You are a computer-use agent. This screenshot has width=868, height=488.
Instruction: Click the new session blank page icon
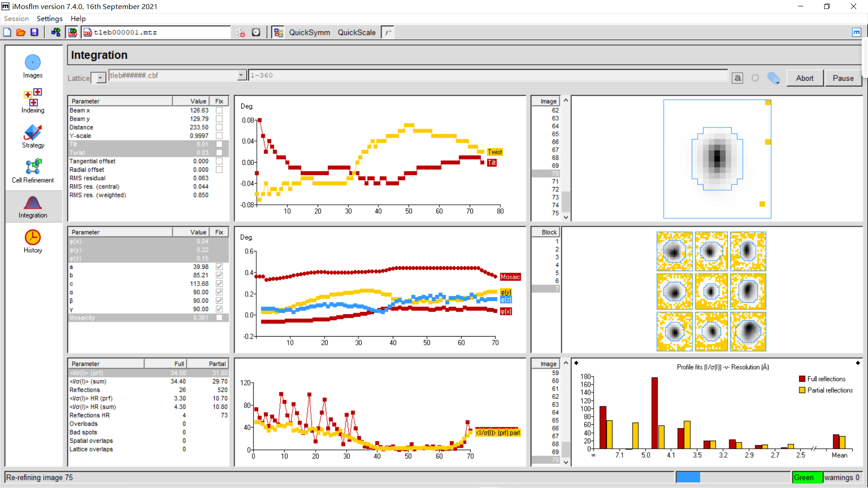tap(7, 32)
